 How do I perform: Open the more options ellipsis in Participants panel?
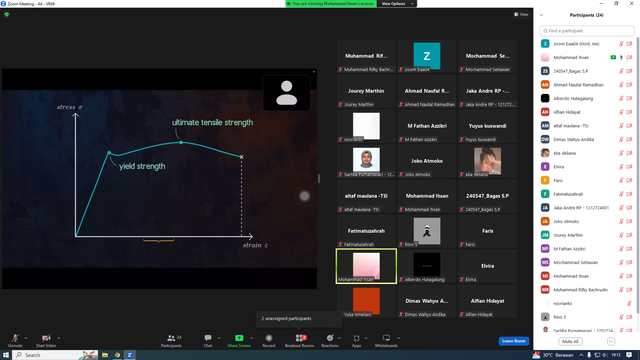tap(611, 341)
